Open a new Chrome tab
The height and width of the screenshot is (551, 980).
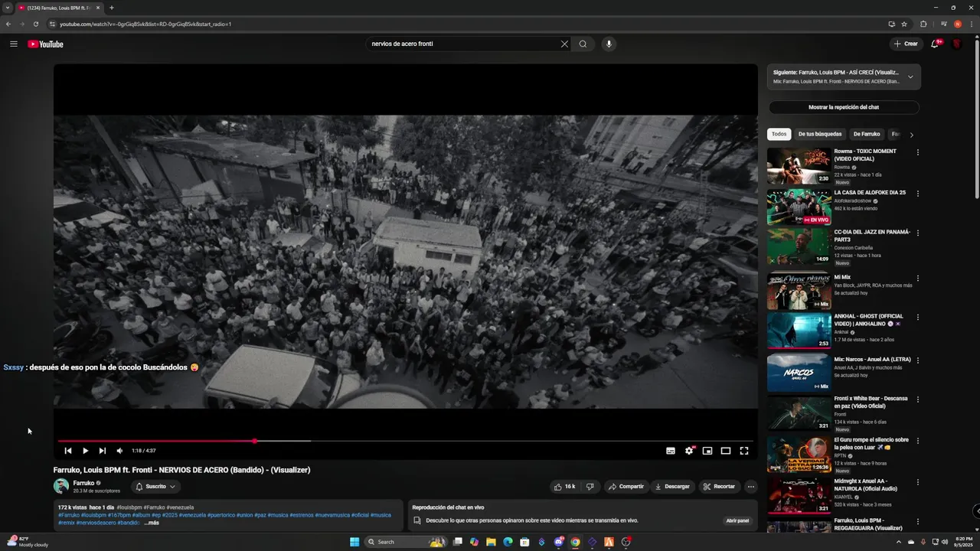(111, 8)
